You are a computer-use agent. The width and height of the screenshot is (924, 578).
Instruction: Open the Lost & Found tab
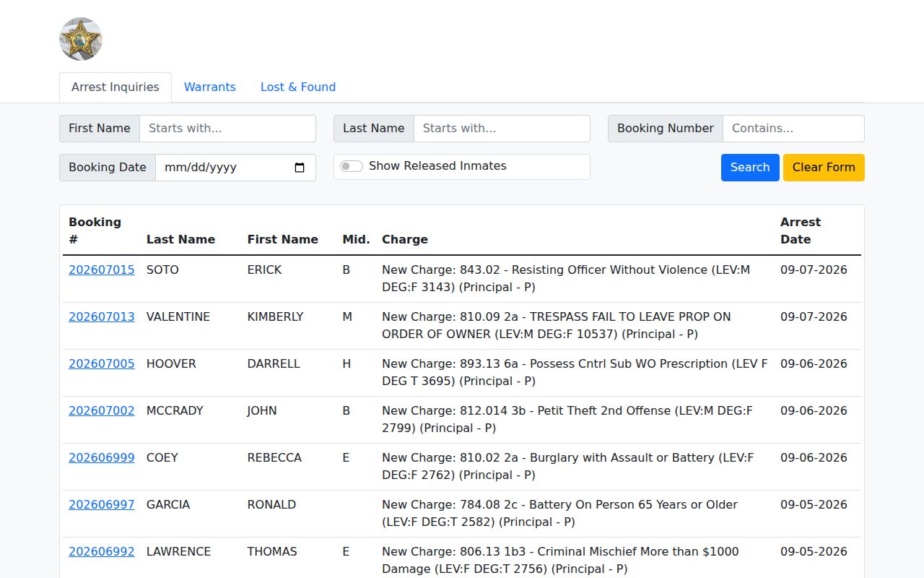pos(298,87)
